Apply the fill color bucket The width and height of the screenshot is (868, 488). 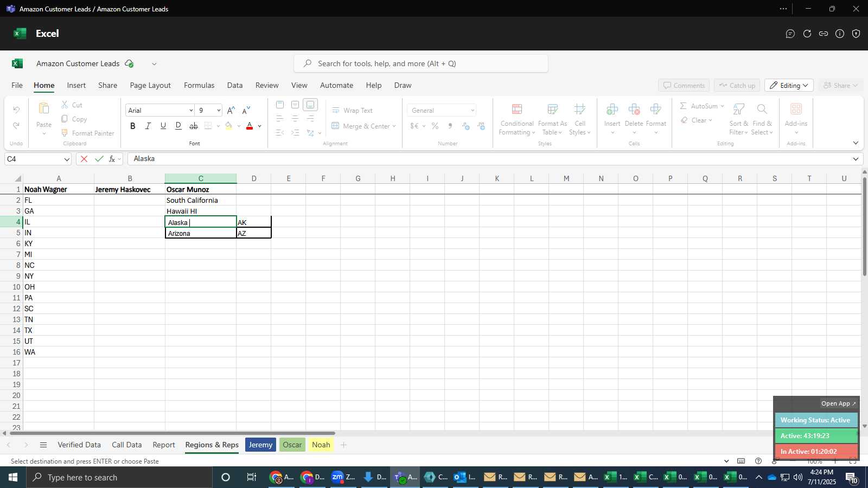point(228,126)
